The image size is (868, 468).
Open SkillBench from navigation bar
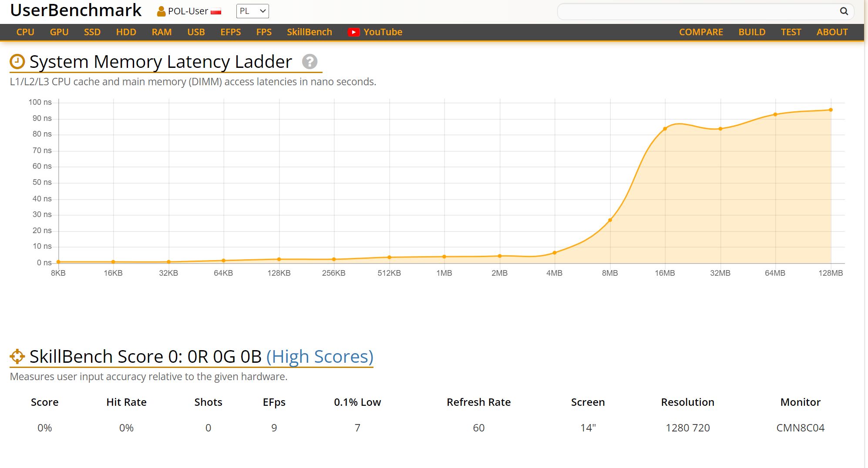[309, 32]
